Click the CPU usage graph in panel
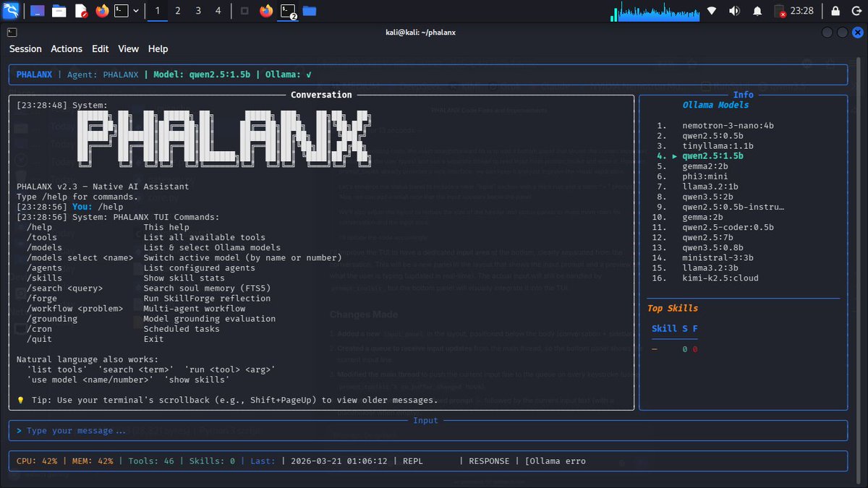The width and height of the screenshot is (868, 488). coord(655,11)
